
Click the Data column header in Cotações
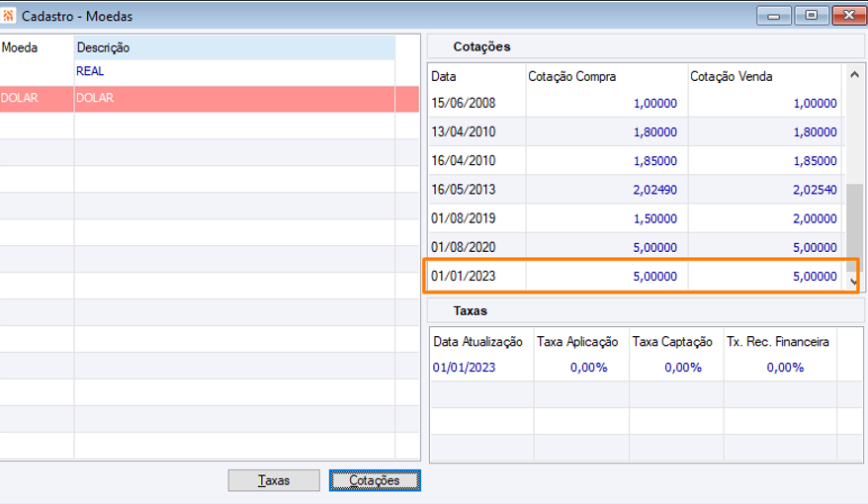[x=477, y=76]
